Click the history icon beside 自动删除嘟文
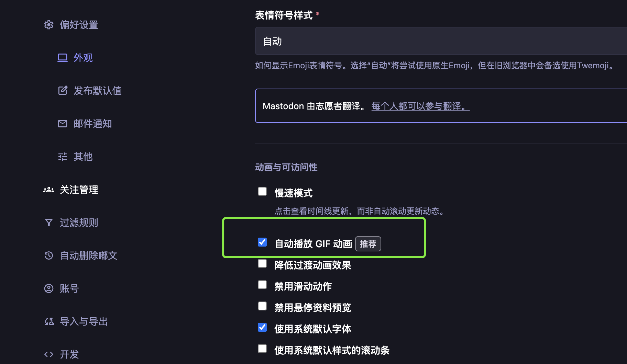Screen dimensions: 627x364 pyautogui.click(x=49, y=255)
